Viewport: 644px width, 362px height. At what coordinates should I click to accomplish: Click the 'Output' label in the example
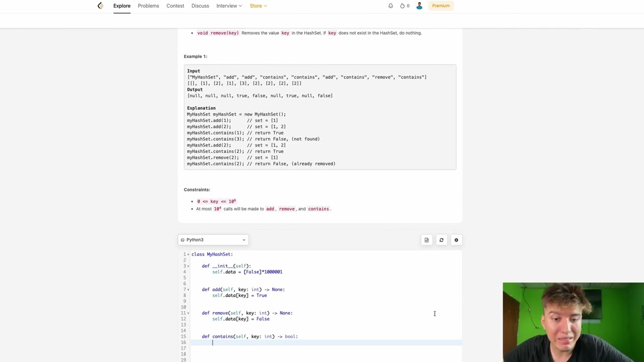(195, 89)
